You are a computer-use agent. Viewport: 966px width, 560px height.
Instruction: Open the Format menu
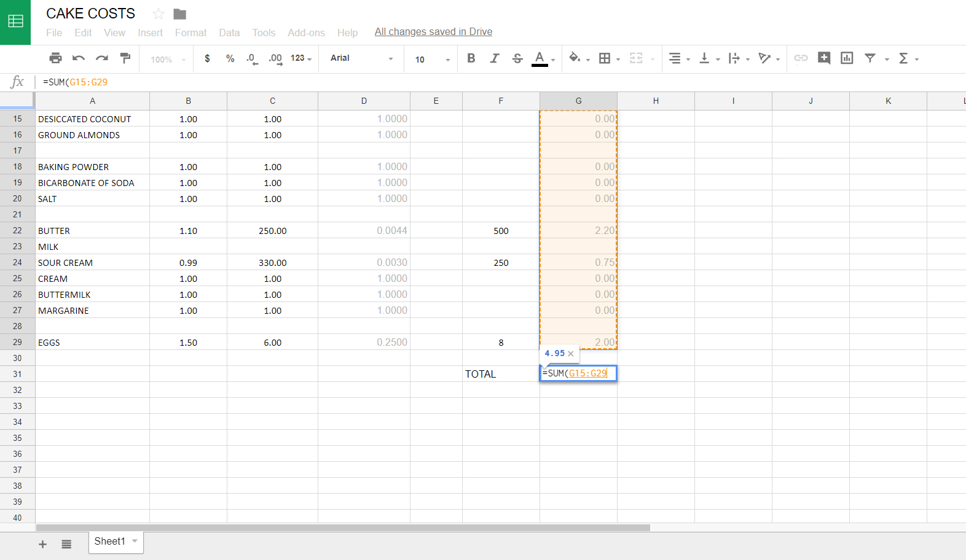190,33
